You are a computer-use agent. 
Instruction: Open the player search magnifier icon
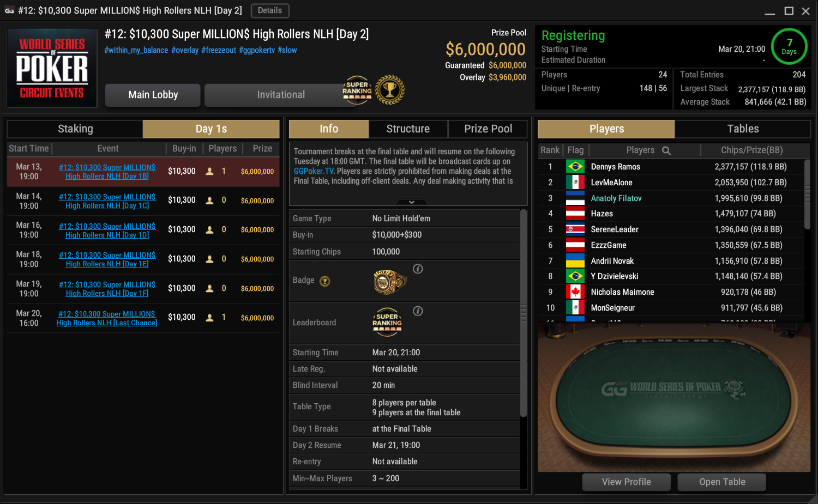666,150
